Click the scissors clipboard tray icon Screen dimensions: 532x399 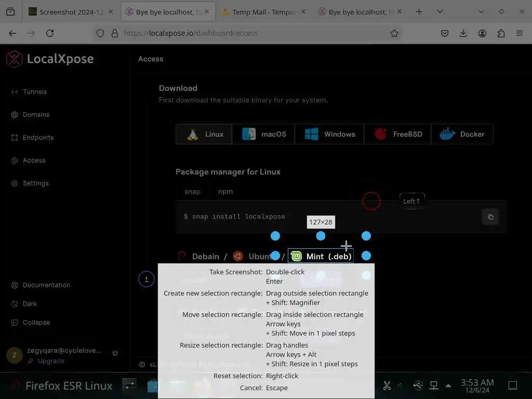point(387,386)
